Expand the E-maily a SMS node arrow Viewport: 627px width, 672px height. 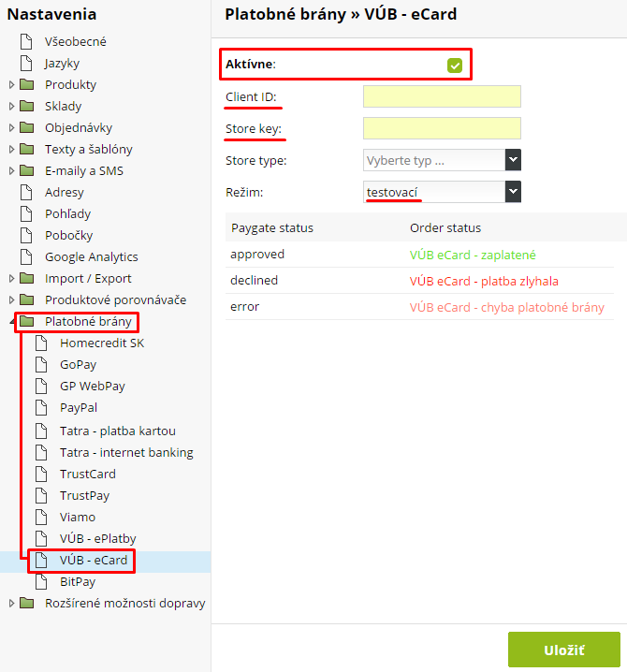pyautogui.click(x=11, y=170)
